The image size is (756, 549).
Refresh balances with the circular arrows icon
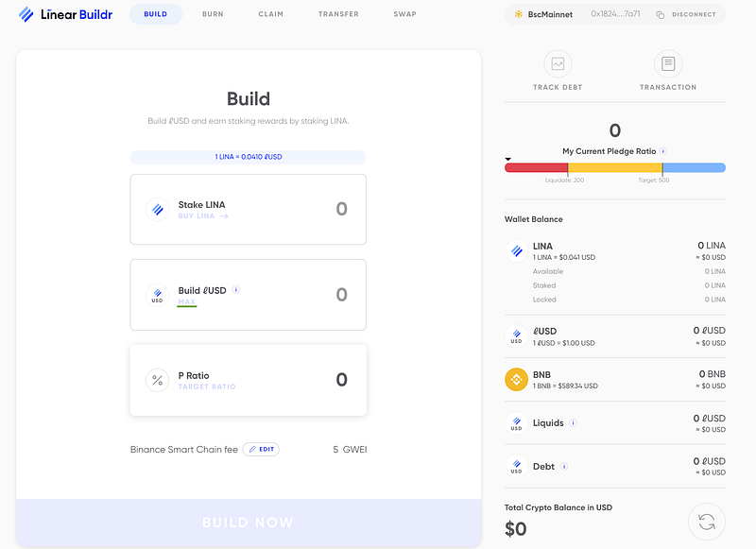tap(706, 522)
